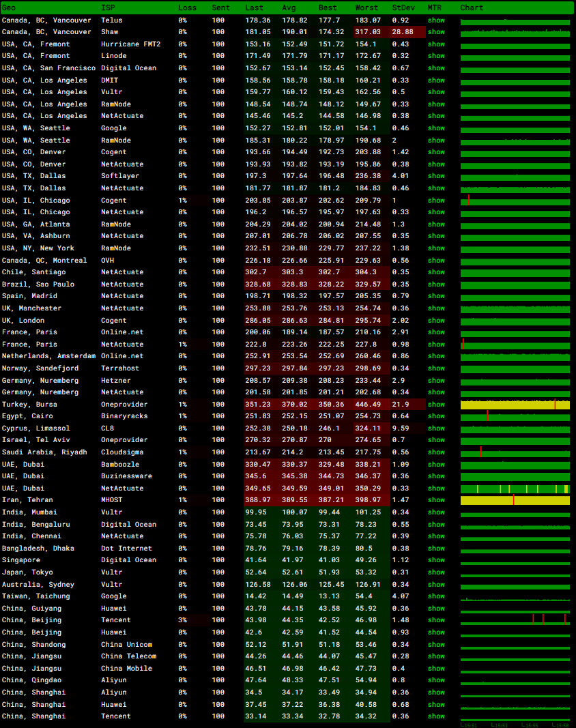Select the Loss column header
Screen dimensions: 576x728
tap(187, 8)
